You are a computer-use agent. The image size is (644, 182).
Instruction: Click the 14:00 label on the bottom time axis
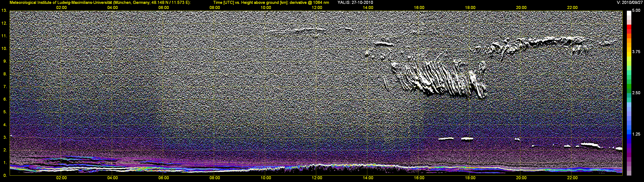coord(368,178)
